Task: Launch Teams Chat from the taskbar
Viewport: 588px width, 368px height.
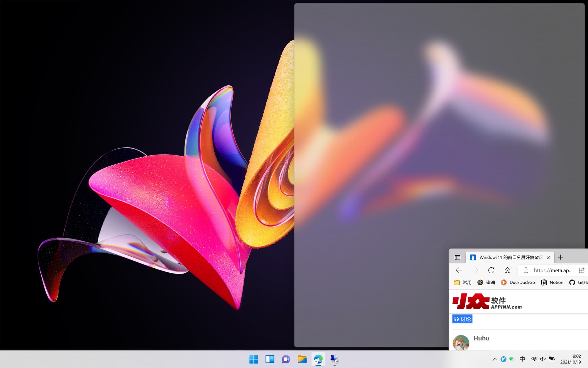Action: 286,359
